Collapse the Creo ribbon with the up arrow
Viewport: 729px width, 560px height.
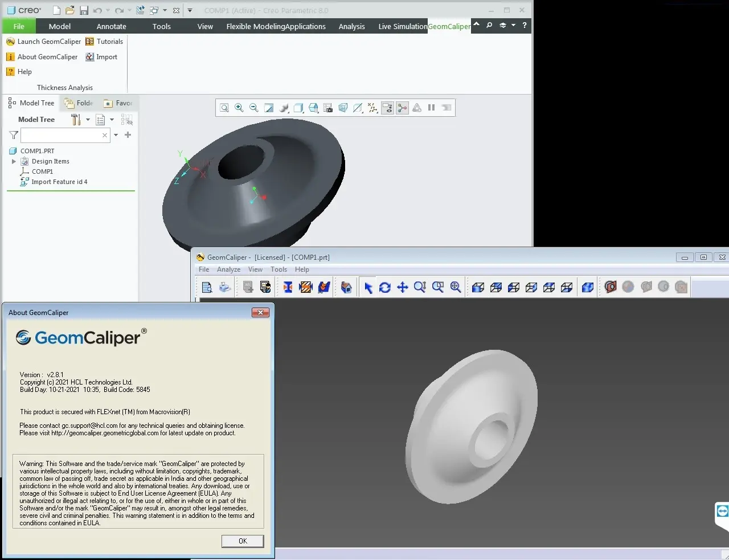pos(476,24)
